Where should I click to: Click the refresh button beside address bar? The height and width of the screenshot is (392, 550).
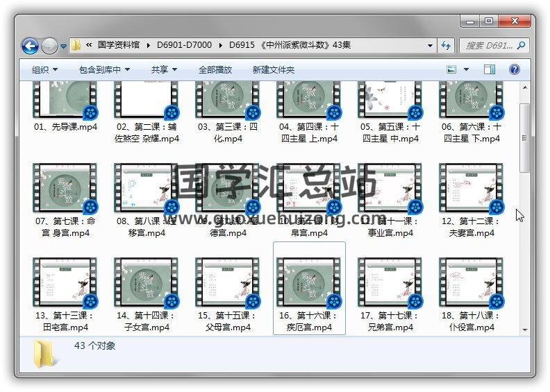(x=446, y=46)
